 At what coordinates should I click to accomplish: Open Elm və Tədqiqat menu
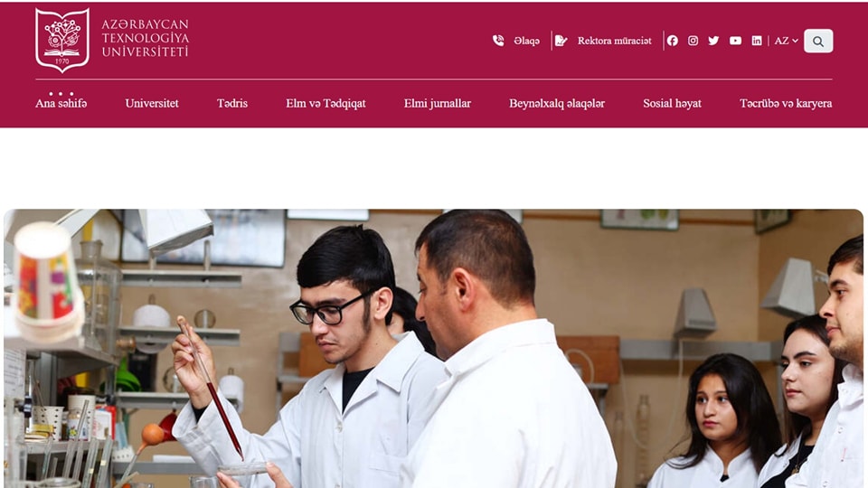click(325, 103)
